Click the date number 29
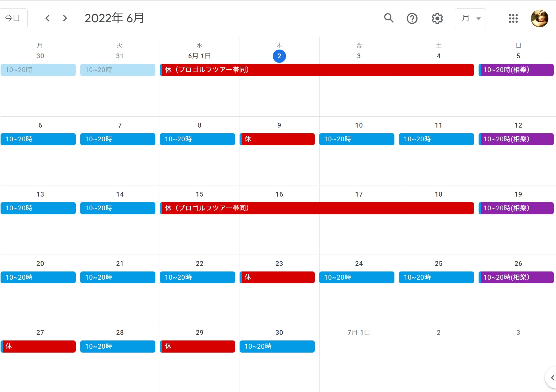The image size is (556, 392). coord(200,333)
